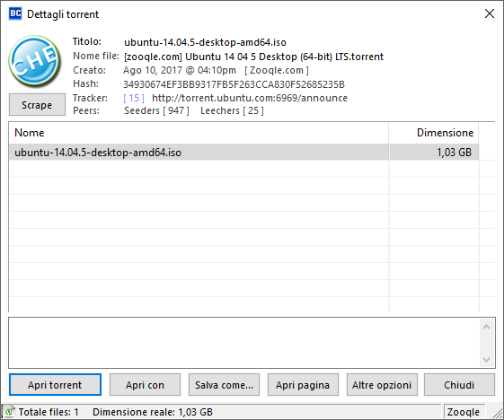Click the BC application icon in title bar
The width and height of the screenshot is (504, 420).
coord(15,13)
